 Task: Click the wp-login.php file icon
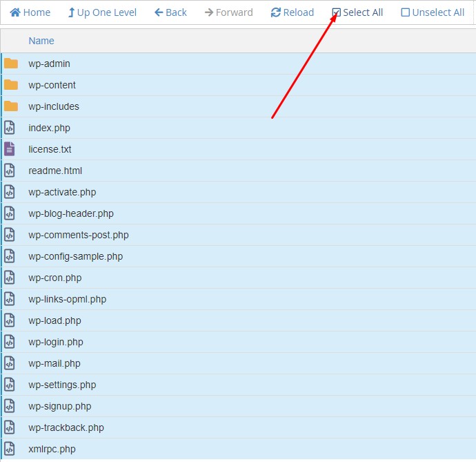(10, 342)
